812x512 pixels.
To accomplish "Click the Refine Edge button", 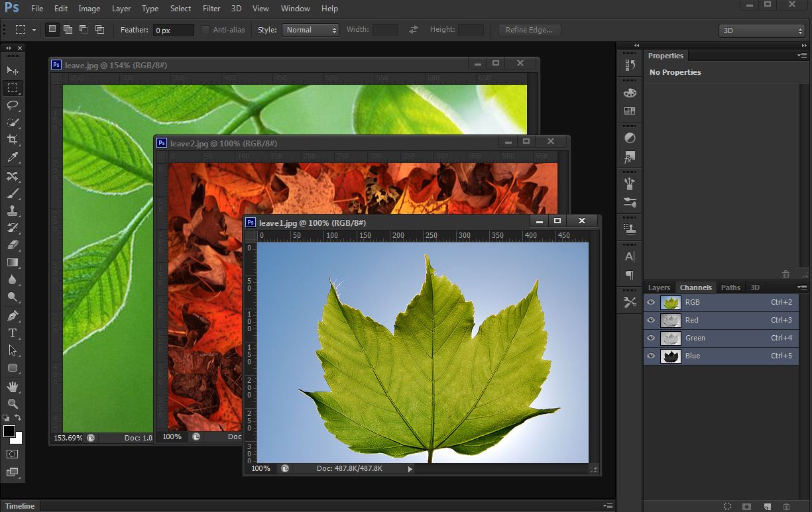I will 528,29.
